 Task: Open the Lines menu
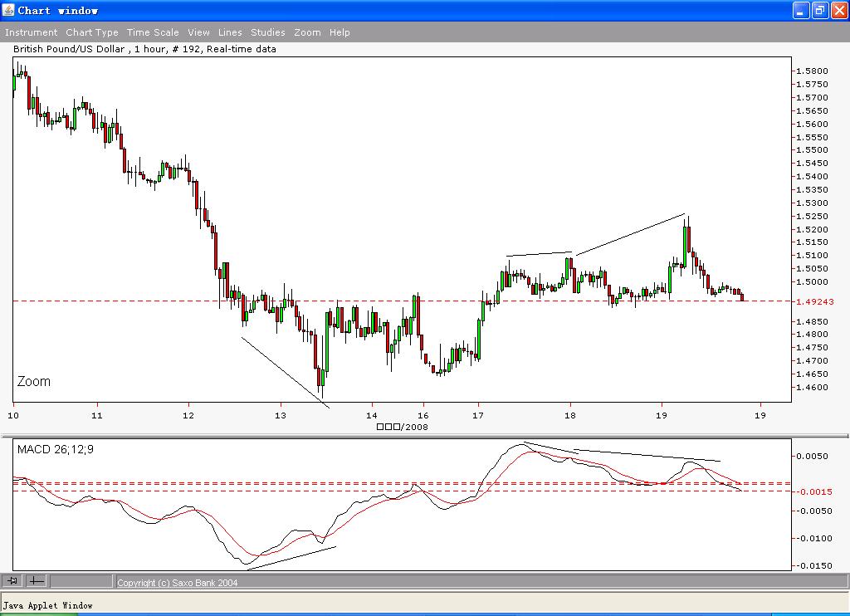click(x=230, y=32)
